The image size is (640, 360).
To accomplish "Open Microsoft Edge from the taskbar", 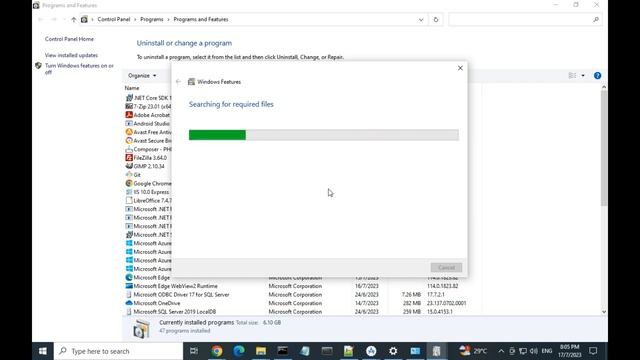I will [239, 351].
